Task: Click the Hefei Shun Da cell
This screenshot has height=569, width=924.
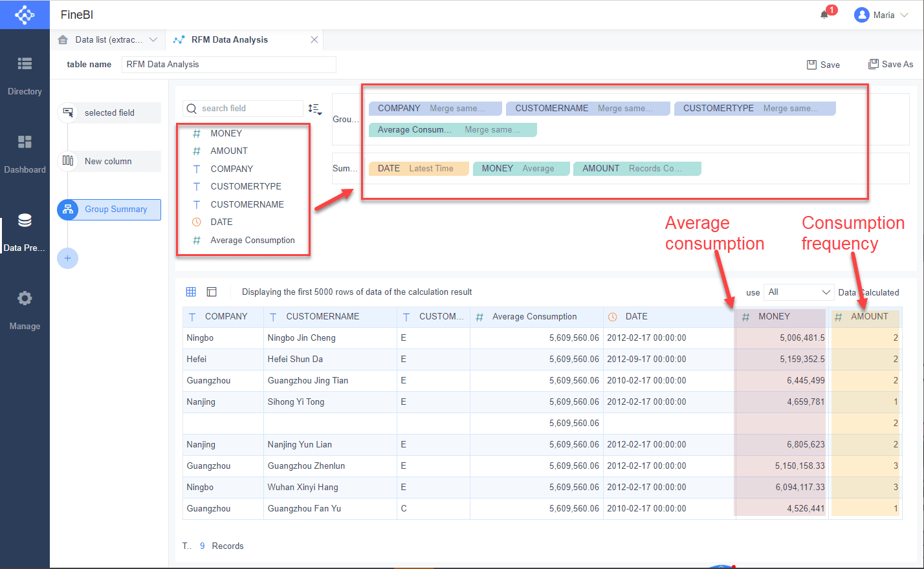Action: tap(330, 360)
